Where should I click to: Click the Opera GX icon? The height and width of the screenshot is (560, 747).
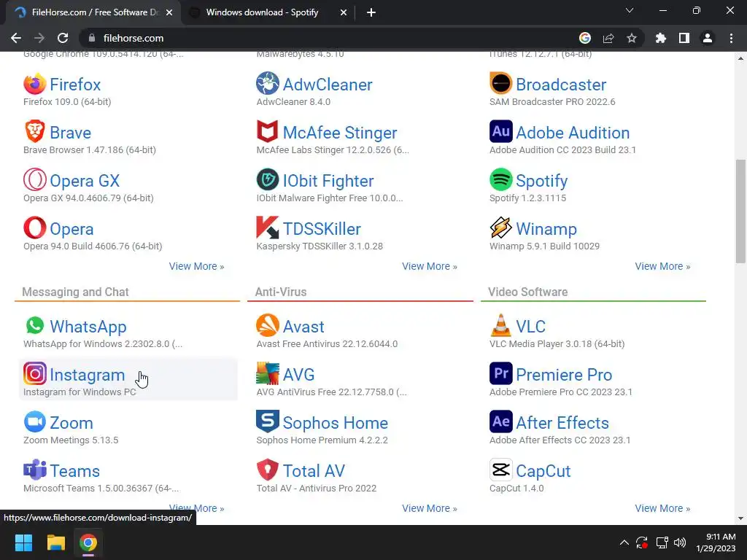(35, 179)
